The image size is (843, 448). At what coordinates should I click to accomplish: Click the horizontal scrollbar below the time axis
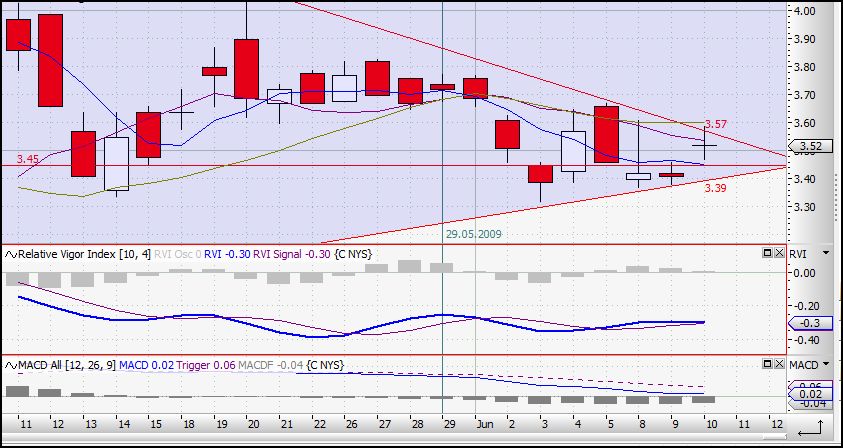[x=392, y=435]
